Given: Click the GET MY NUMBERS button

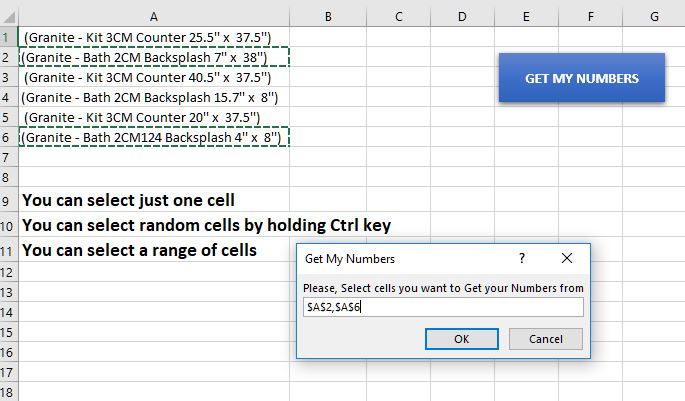Looking at the screenshot, I should click(582, 78).
